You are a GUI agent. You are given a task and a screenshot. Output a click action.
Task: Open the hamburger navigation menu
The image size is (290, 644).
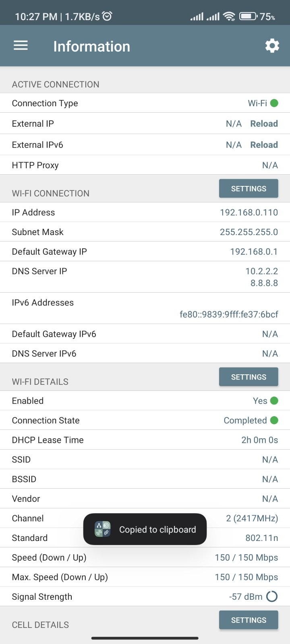pos(21,46)
